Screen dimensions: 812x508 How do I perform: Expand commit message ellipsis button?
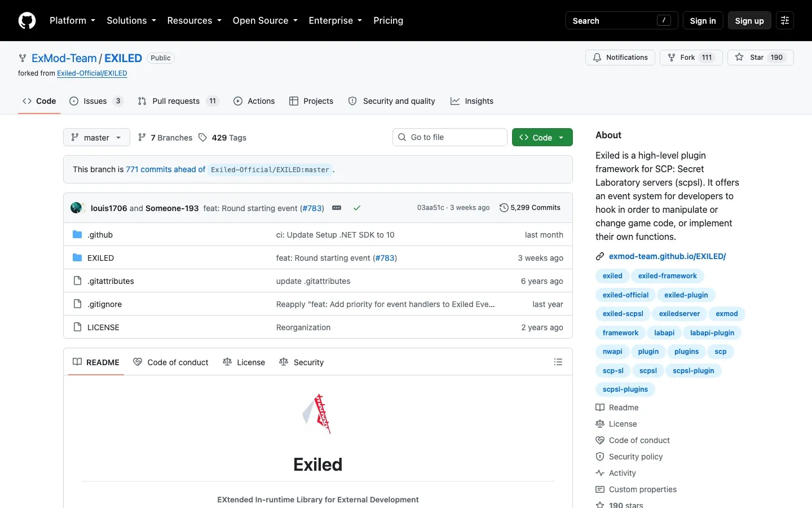(x=337, y=208)
